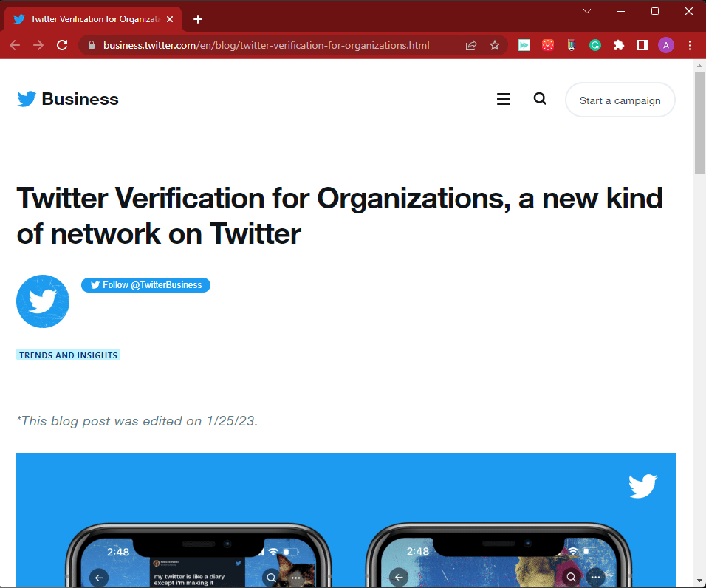
Task: Select the Twitter Verification for Organizations tab
Action: pyautogui.click(x=93, y=19)
